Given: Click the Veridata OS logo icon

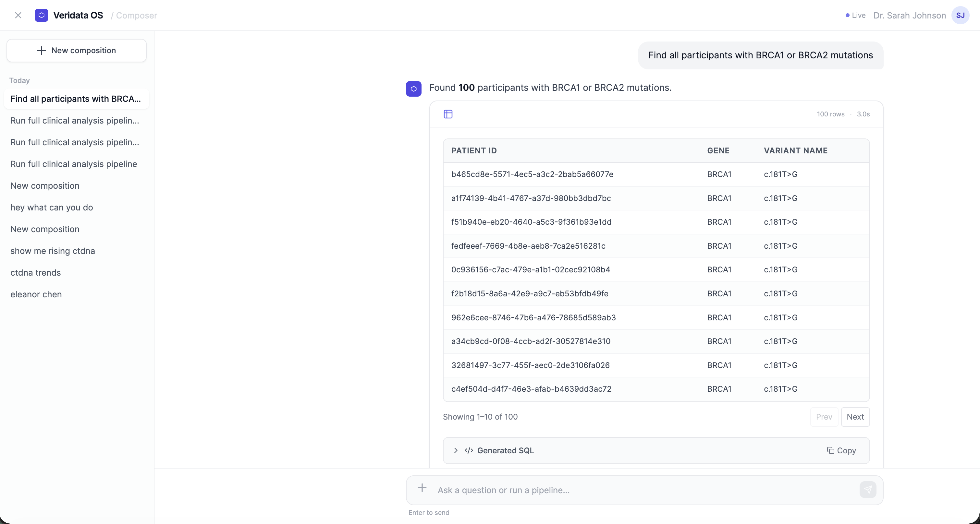Looking at the screenshot, I should [42, 15].
